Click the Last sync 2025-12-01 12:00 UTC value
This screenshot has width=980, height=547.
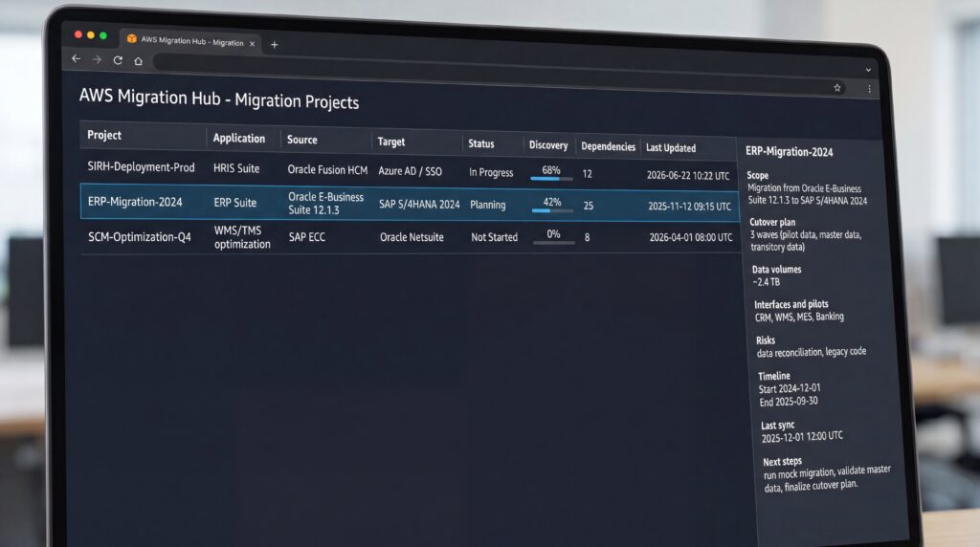click(x=803, y=436)
